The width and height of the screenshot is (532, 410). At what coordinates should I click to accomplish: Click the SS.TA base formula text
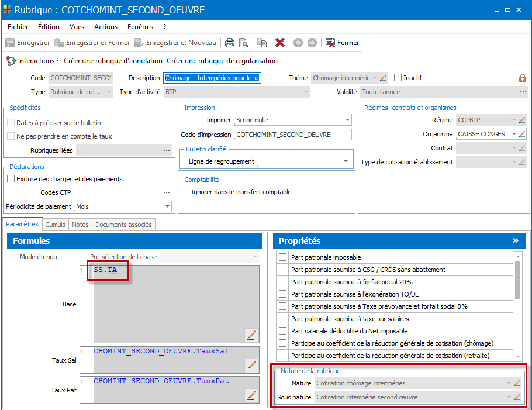105,270
